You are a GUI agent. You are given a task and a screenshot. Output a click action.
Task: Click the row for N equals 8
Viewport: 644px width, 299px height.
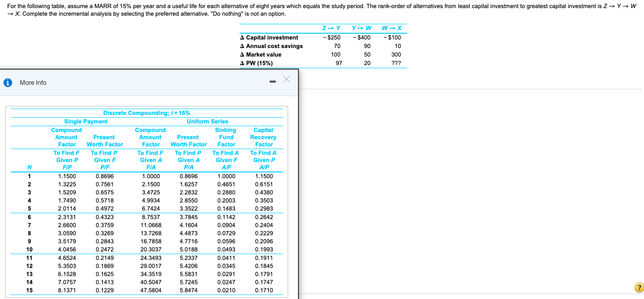pos(29,233)
